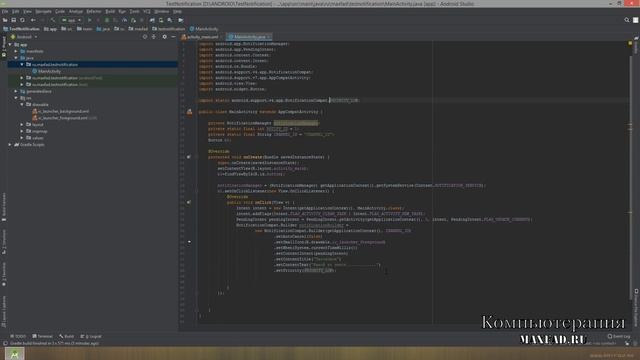Open the Build menu
The height and width of the screenshot is (360, 640).
pyautogui.click(x=110, y=11)
